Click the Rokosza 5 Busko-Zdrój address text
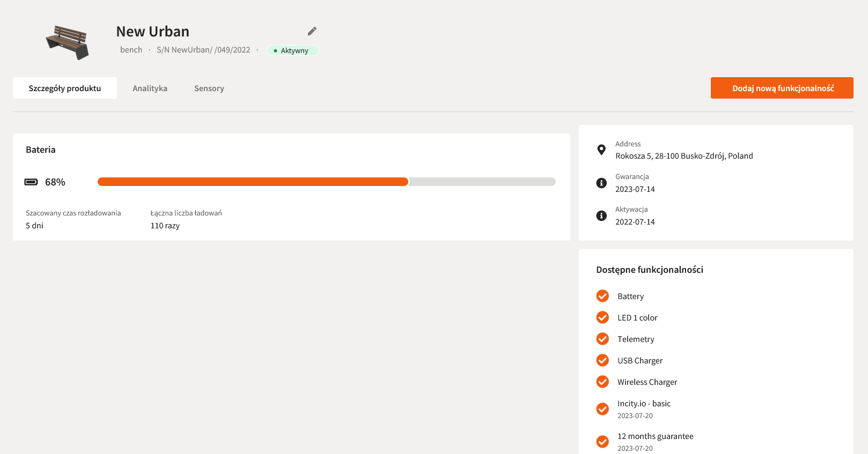 tap(684, 156)
